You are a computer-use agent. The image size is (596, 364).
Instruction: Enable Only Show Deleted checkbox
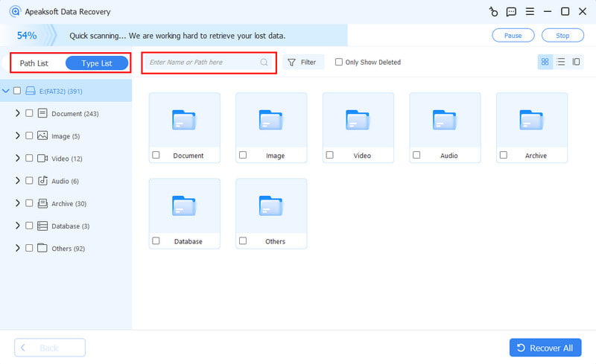339,62
